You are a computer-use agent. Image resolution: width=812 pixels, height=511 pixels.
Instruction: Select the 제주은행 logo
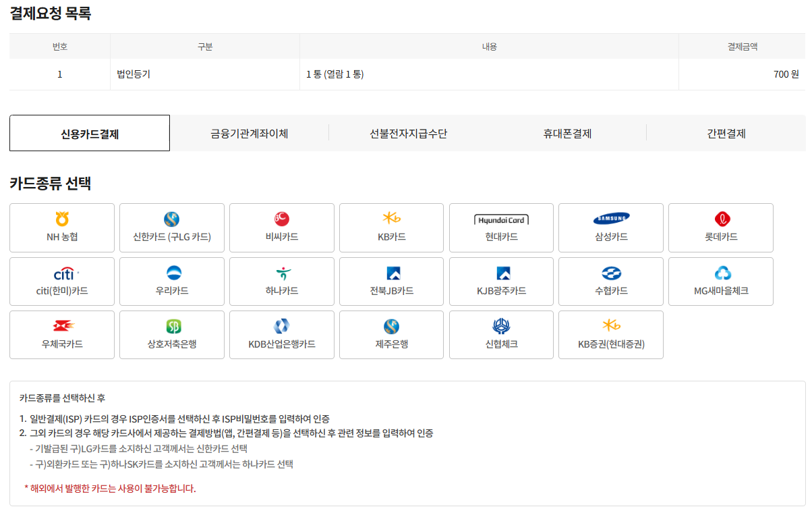pyautogui.click(x=392, y=327)
